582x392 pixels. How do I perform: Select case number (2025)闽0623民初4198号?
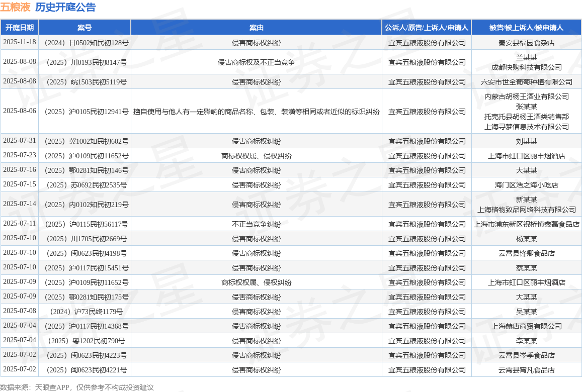[x=87, y=254]
